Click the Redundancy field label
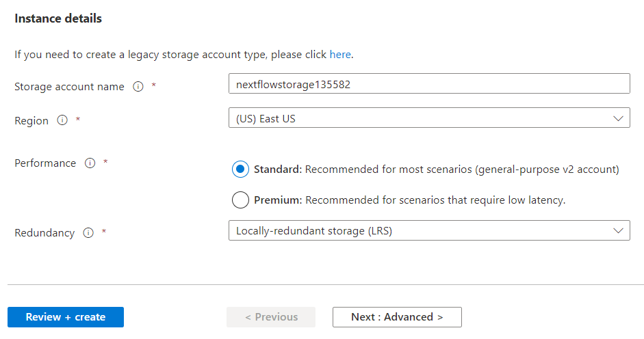The width and height of the screenshot is (644, 339). coord(44,232)
